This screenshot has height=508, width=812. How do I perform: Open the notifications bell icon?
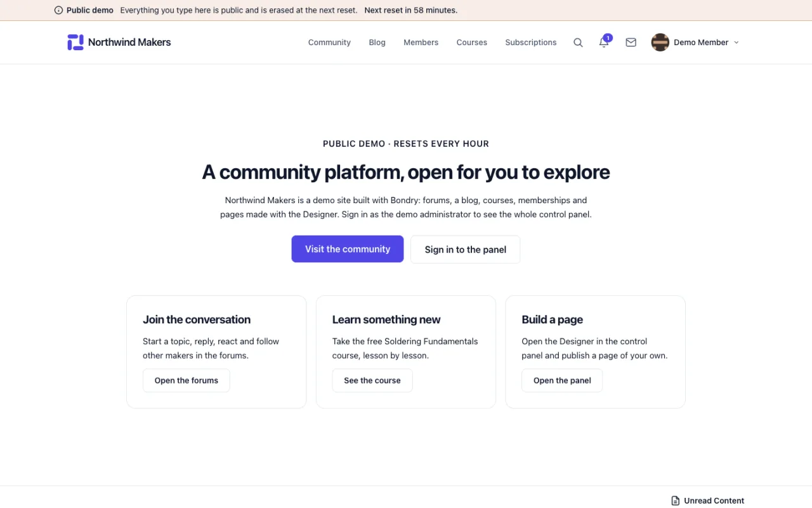coord(604,43)
